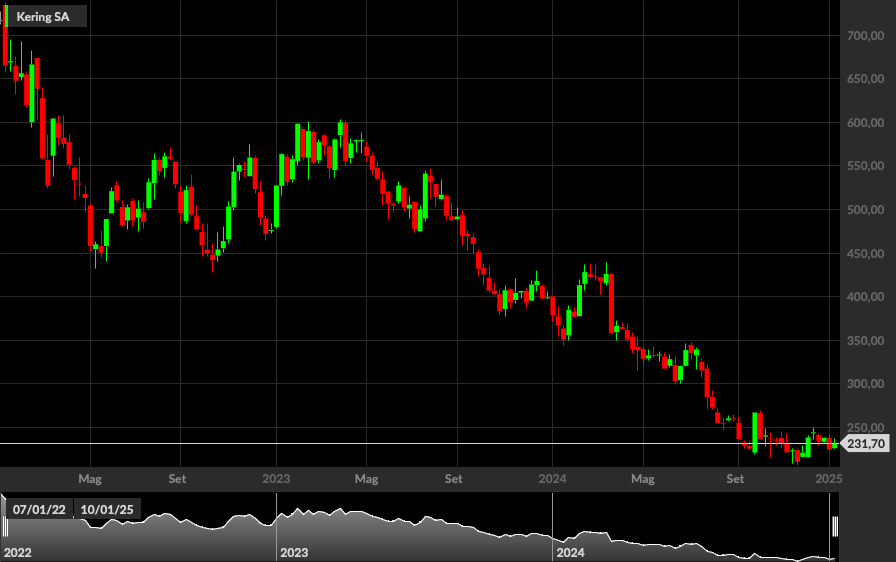The width and height of the screenshot is (896, 562).
Task: Click the 450,00 price axis label
Action: (x=865, y=253)
